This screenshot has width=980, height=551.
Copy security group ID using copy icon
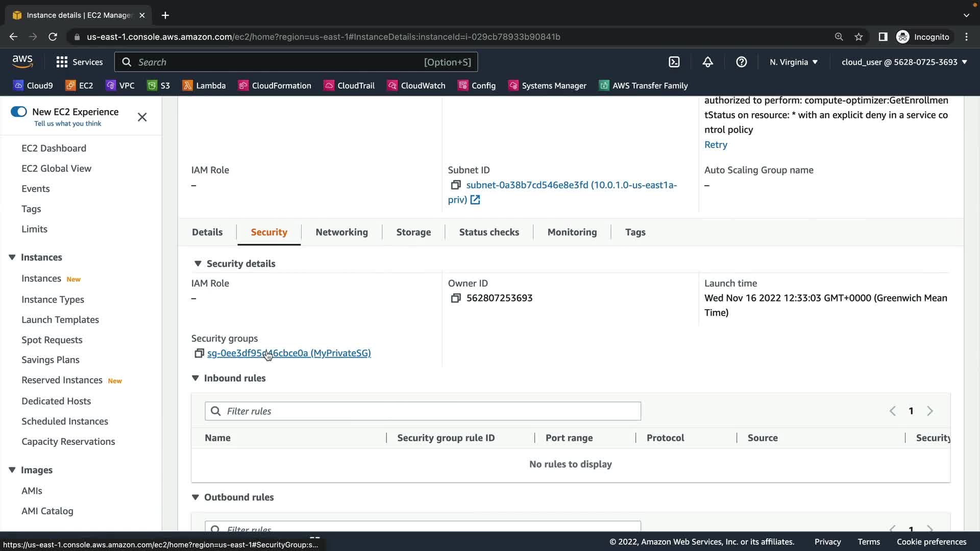pyautogui.click(x=199, y=353)
